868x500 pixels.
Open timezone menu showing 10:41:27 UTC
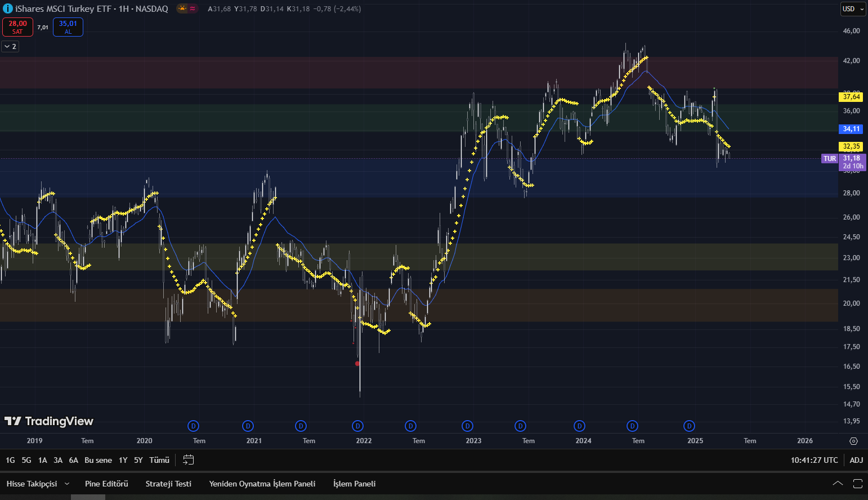click(x=814, y=460)
